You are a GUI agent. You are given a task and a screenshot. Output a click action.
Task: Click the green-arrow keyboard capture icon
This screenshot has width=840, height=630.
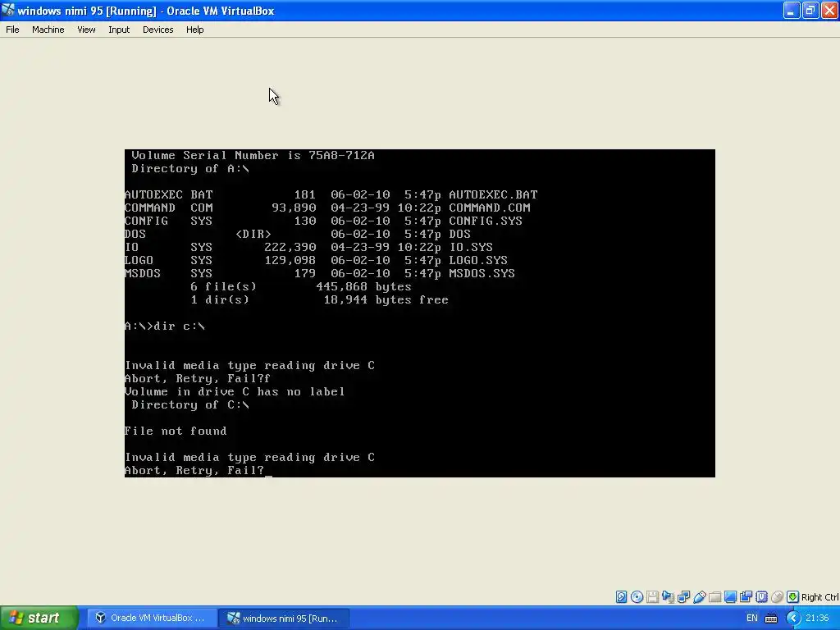click(x=793, y=597)
